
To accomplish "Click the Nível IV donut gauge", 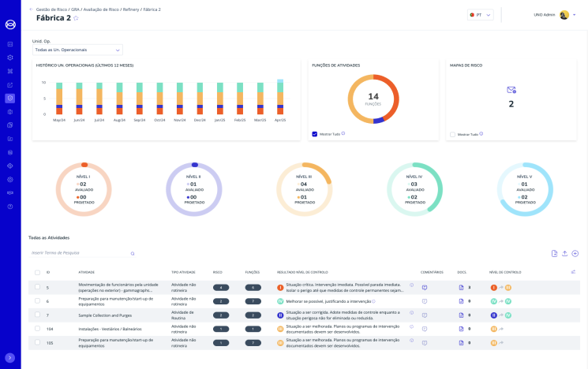I will (414, 188).
